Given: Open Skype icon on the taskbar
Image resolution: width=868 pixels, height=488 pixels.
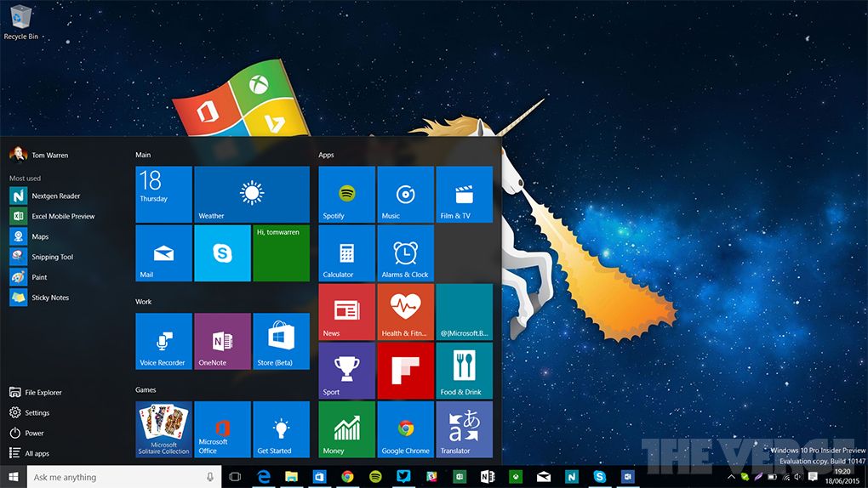Looking at the screenshot, I should coord(600,477).
